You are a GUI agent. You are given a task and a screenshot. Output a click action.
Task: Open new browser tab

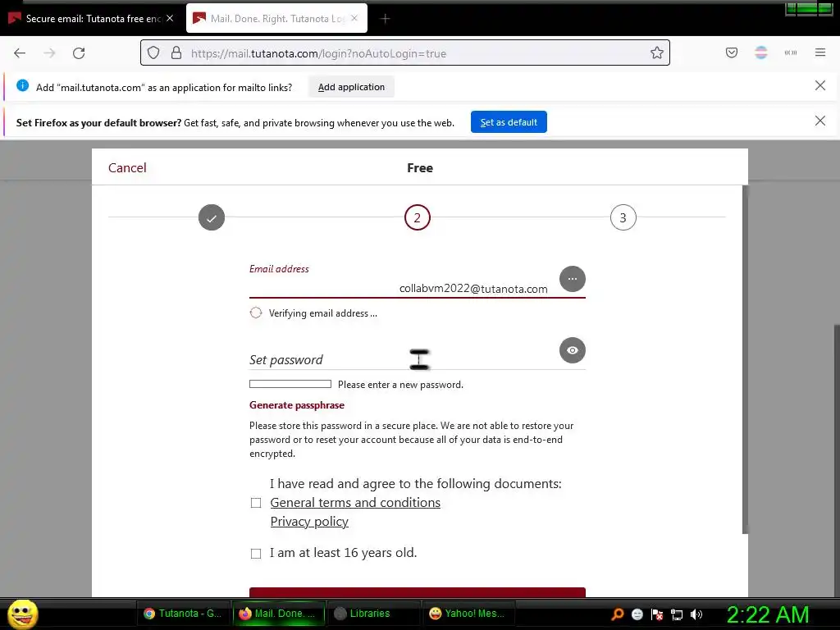point(386,19)
